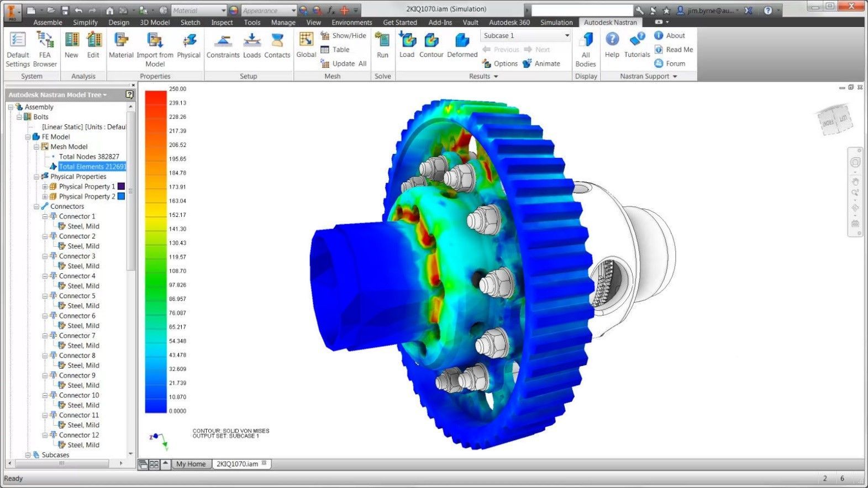
Task: Open the Appearance dropdown in title bar
Action: tap(269, 10)
